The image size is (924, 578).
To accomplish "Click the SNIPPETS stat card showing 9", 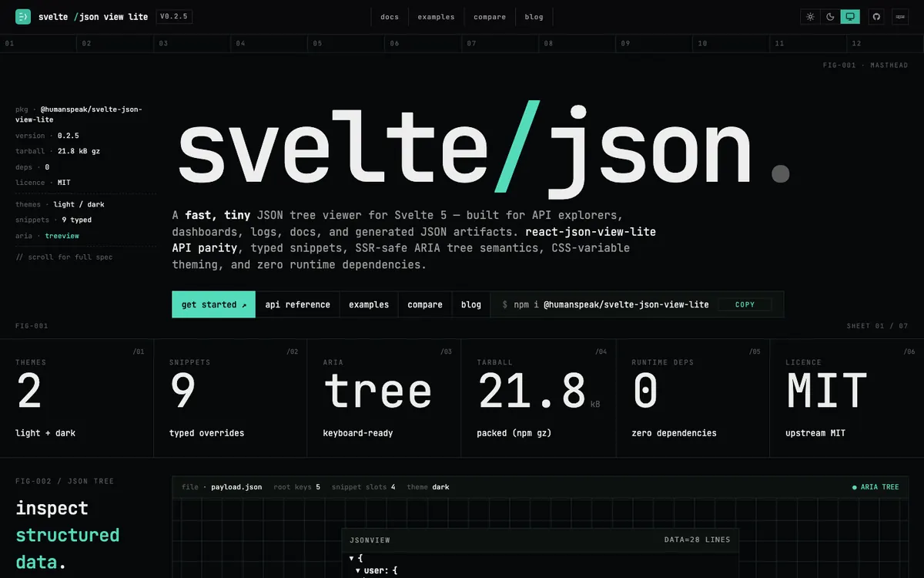I will (229, 398).
